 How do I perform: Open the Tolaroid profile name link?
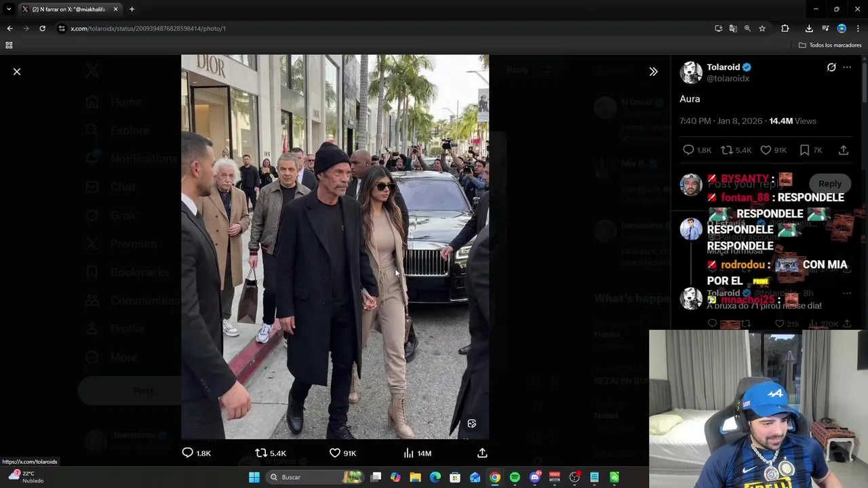click(723, 67)
